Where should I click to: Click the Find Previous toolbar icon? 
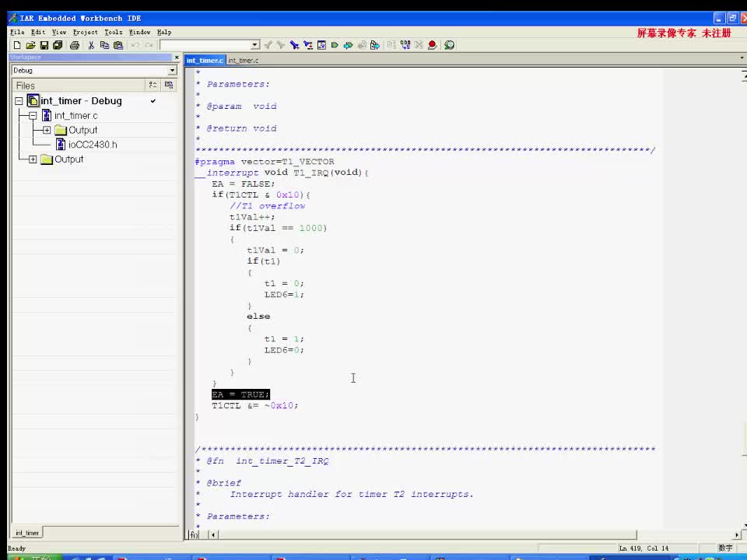(x=268, y=45)
